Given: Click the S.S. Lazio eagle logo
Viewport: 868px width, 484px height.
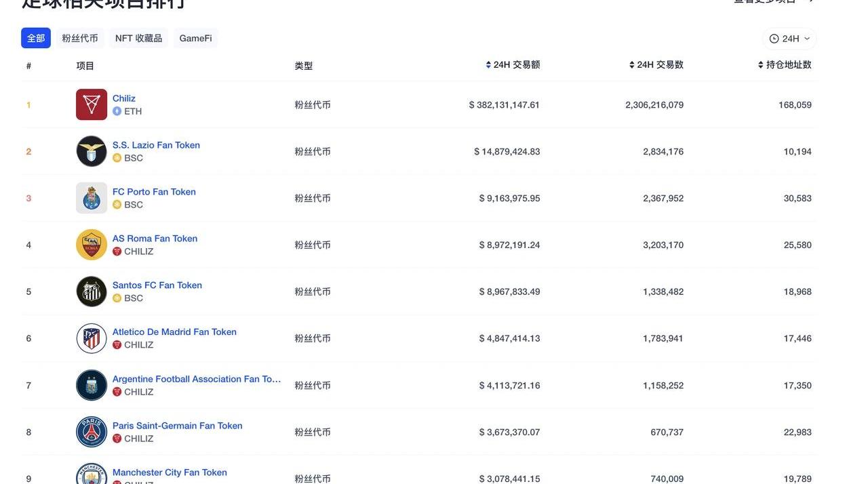Looking at the screenshot, I should (92, 151).
